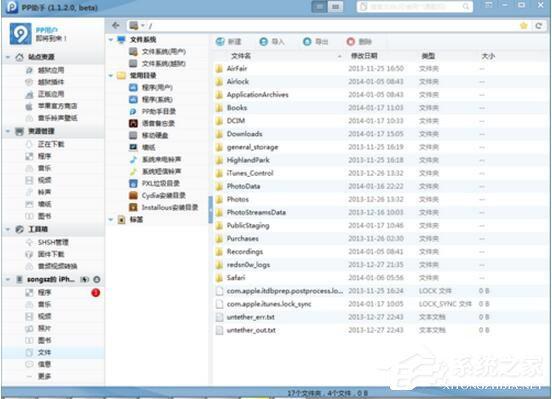Click the PP user avatar icon
552x399 pixels.
click(20, 33)
